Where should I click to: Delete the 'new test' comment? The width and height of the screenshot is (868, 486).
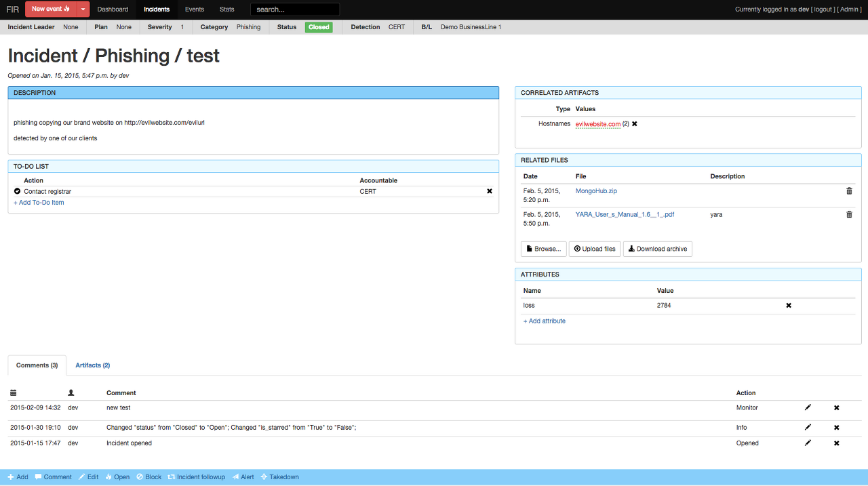[836, 407]
